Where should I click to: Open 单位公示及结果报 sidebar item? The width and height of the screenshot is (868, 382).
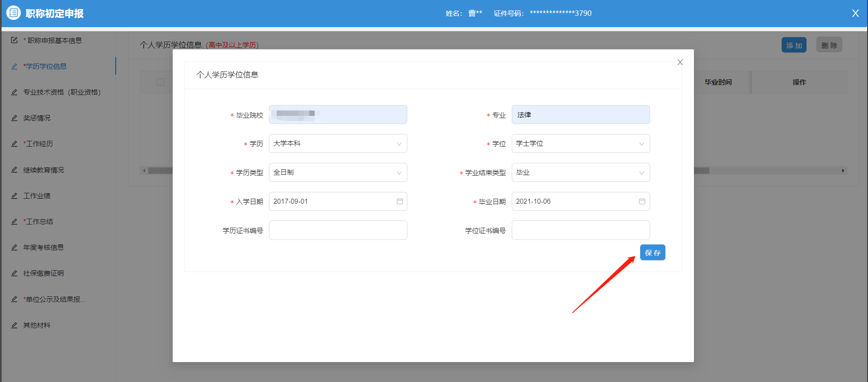pos(55,299)
